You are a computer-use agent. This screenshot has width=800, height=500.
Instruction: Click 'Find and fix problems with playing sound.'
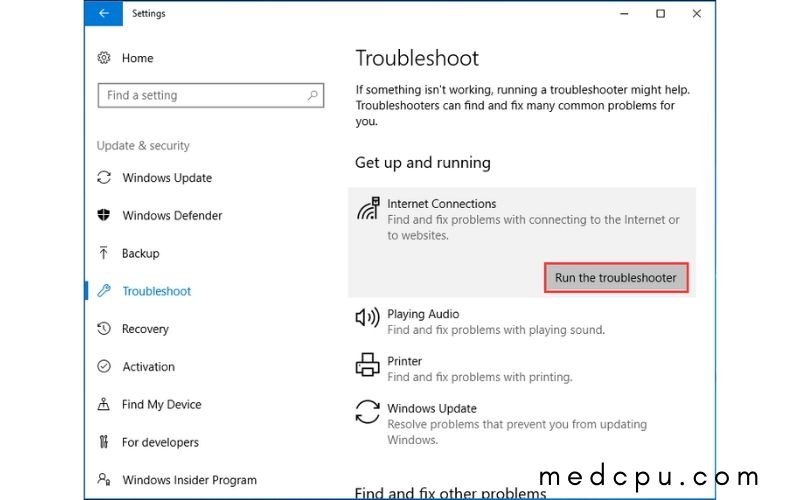[x=496, y=330]
